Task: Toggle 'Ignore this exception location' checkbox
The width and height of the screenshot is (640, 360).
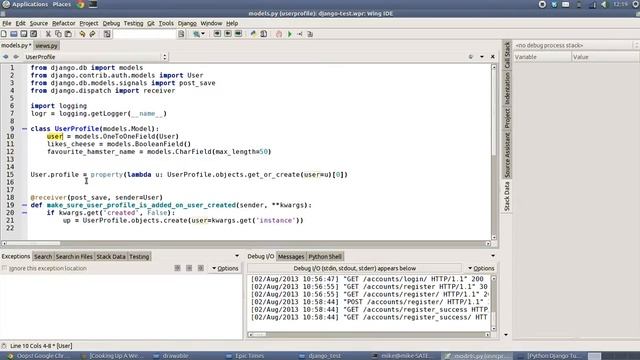Action: [x=4, y=268]
